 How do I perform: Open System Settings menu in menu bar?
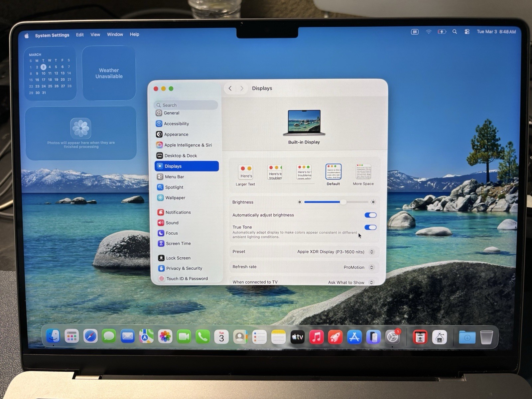(x=52, y=35)
